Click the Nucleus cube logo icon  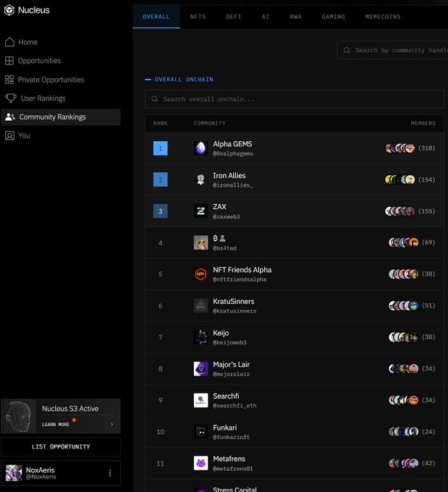[x=9, y=10]
